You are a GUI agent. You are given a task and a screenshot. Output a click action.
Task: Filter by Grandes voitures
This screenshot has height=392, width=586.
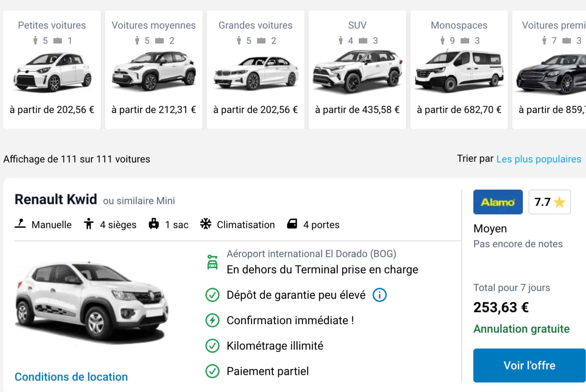point(255,70)
